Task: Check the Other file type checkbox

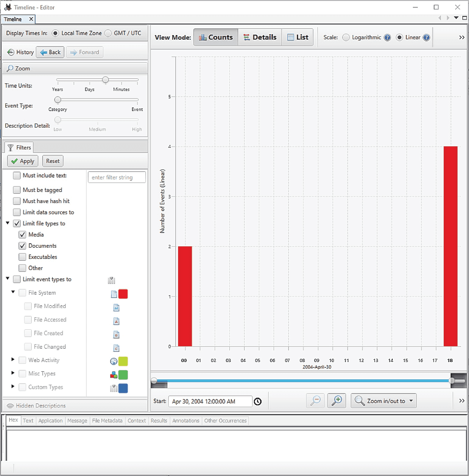Action: (x=22, y=268)
